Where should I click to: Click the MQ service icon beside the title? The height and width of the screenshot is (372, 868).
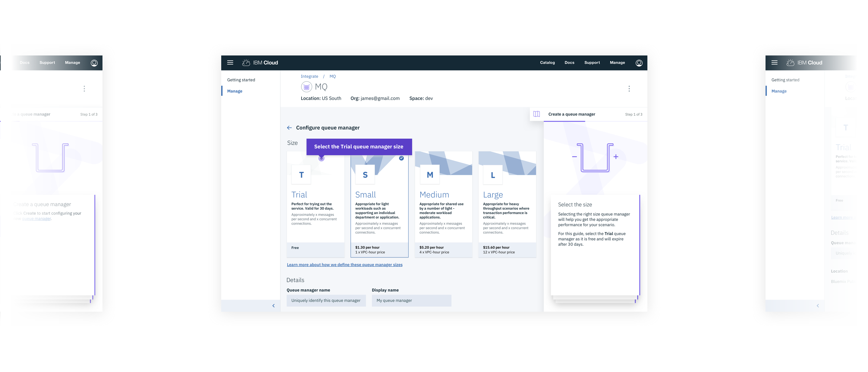pyautogui.click(x=306, y=87)
